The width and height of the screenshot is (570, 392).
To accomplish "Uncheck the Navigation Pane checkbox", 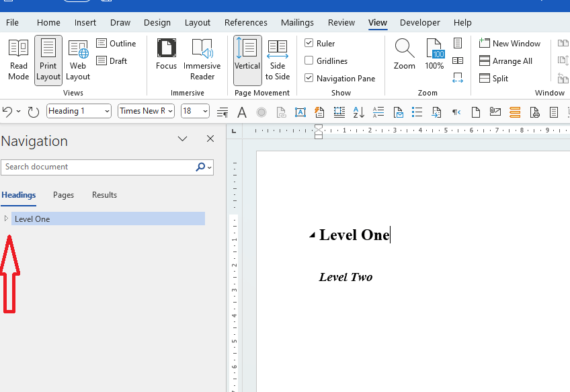I will (309, 79).
